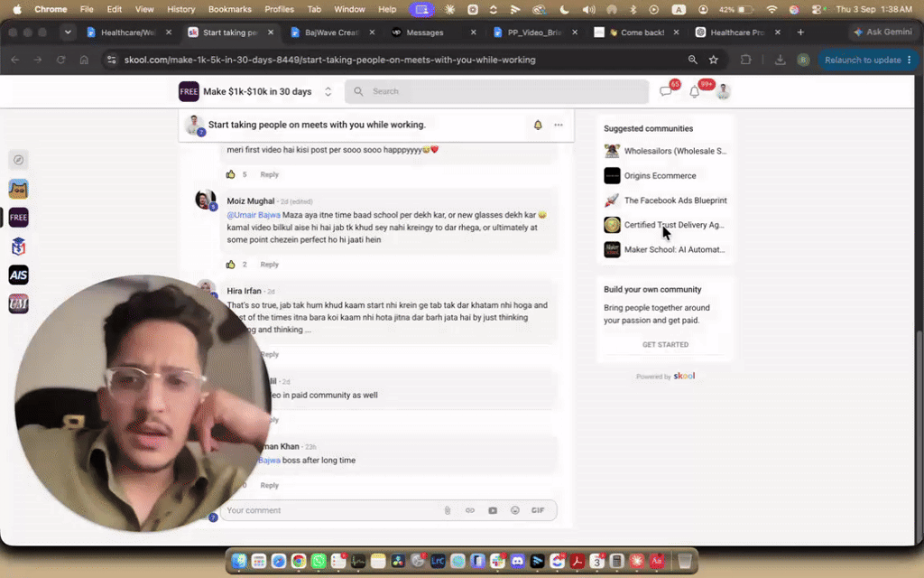
Task: Like Moiz Mughal's comment with 2 likes
Action: click(x=230, y=265)
